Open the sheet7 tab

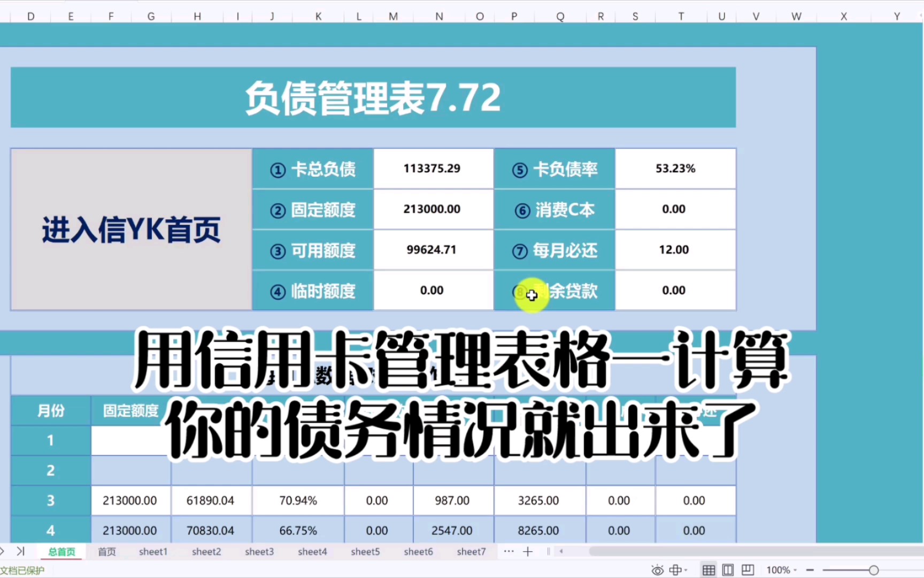[x=471, y=552]
